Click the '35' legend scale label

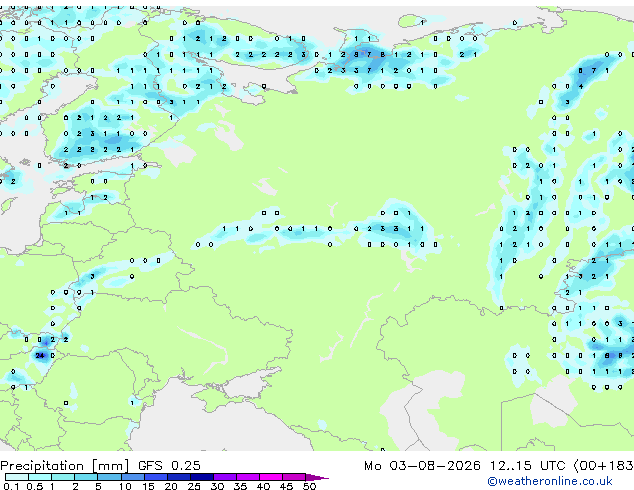point(240,486)
